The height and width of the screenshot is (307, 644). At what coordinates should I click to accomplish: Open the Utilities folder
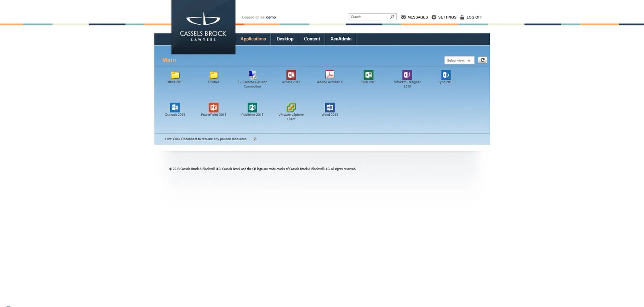(x=214, y=75)
